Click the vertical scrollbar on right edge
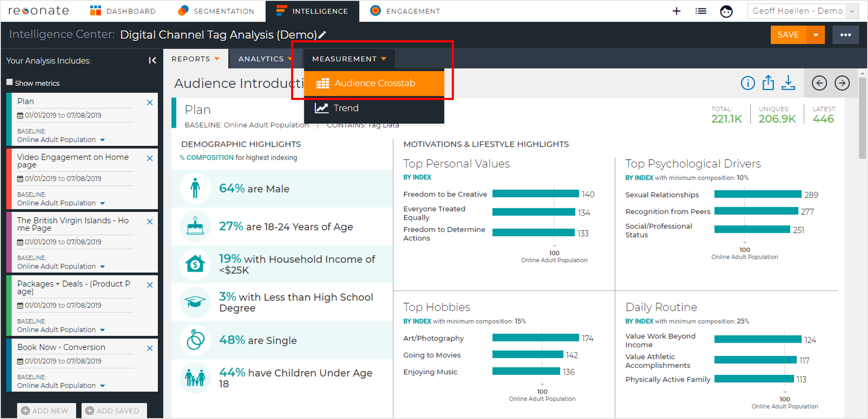Screen dimensions: 868x419 (862, 118)
